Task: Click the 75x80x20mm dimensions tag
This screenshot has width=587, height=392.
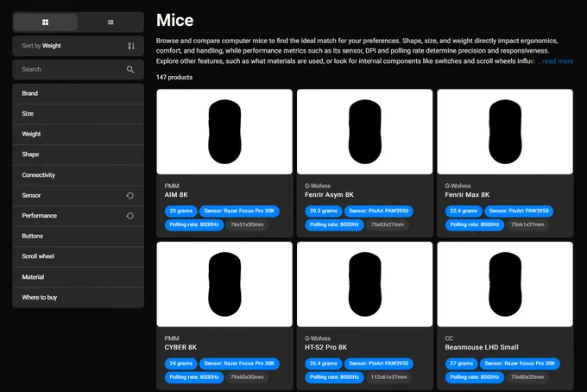Action: tap(527, 377)
